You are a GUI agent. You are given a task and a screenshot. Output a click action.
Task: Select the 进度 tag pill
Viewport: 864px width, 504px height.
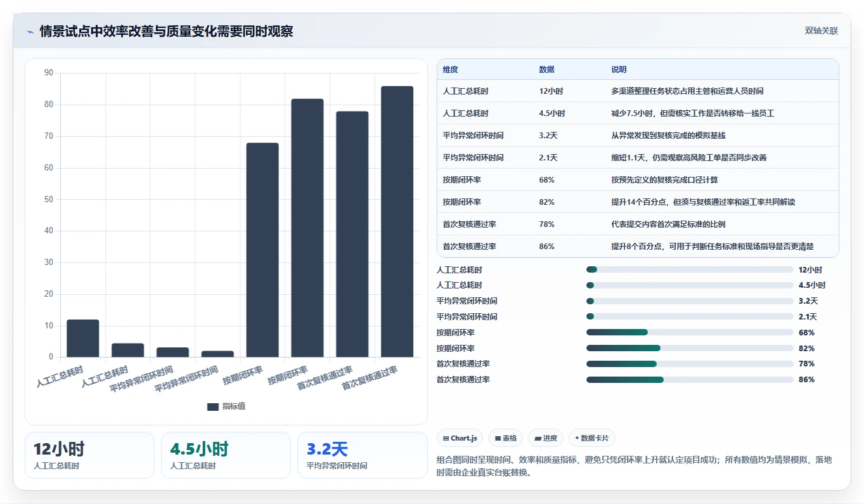[546, 438]
